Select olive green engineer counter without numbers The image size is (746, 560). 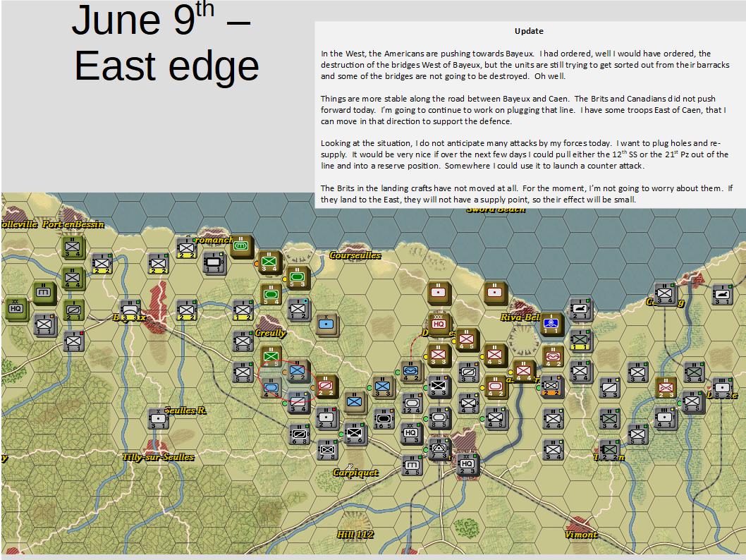click(44, 293)
